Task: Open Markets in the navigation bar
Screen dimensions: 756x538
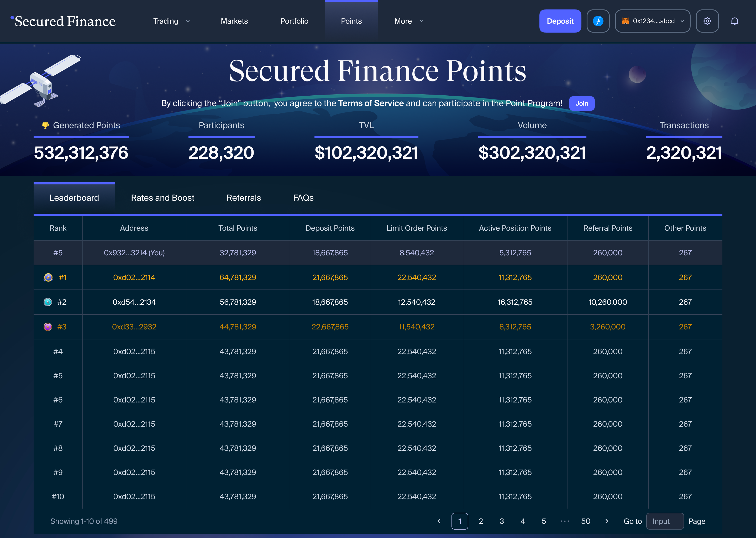Action: click(x=234, y=21)
